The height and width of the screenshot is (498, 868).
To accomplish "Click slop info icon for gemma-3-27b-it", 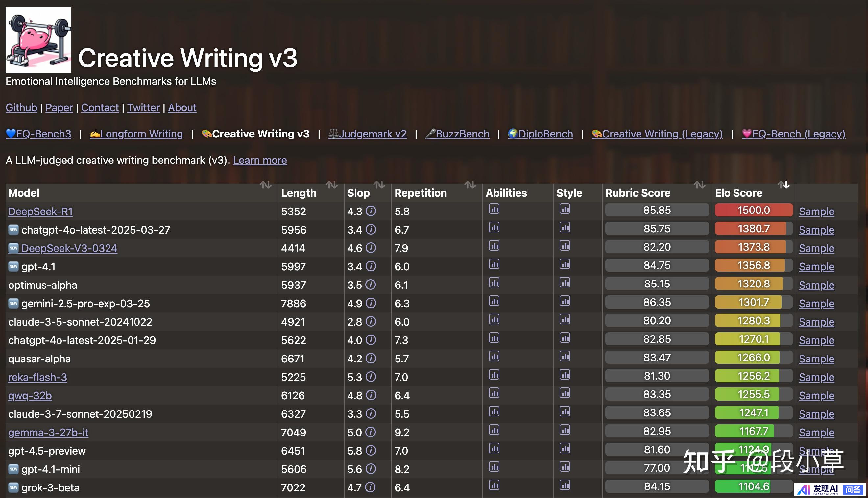I will [x=371, y=432].
